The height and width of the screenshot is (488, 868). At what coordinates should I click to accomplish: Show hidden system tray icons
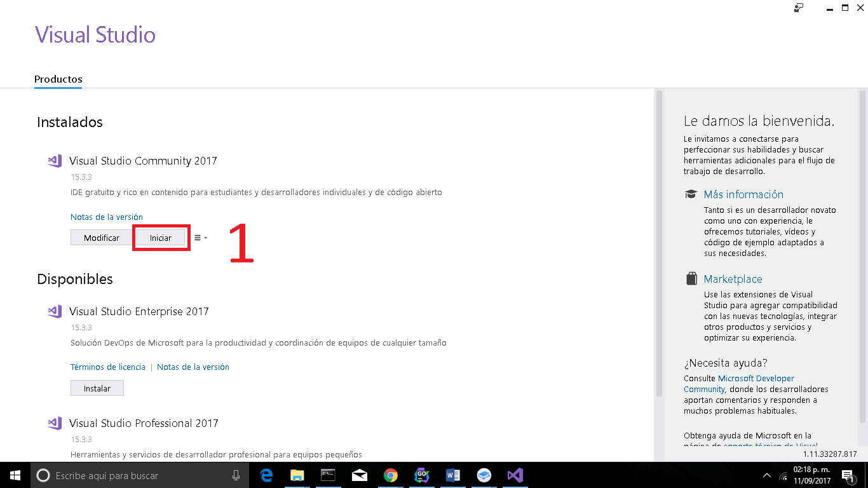point(766,475)
